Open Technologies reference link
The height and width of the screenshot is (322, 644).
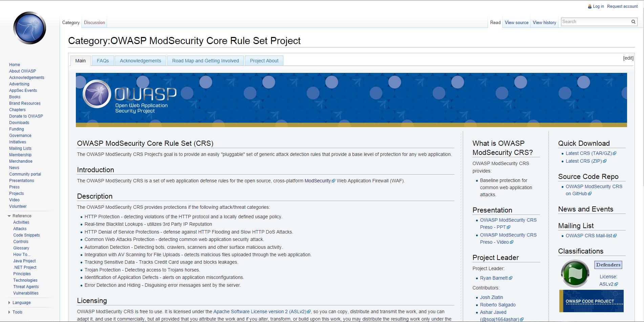tap(25, 280)
